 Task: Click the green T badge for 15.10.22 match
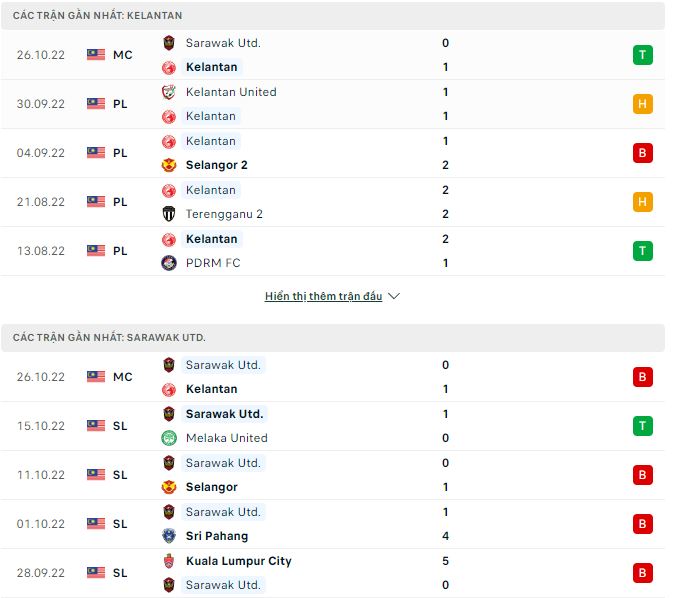[643, 426]
